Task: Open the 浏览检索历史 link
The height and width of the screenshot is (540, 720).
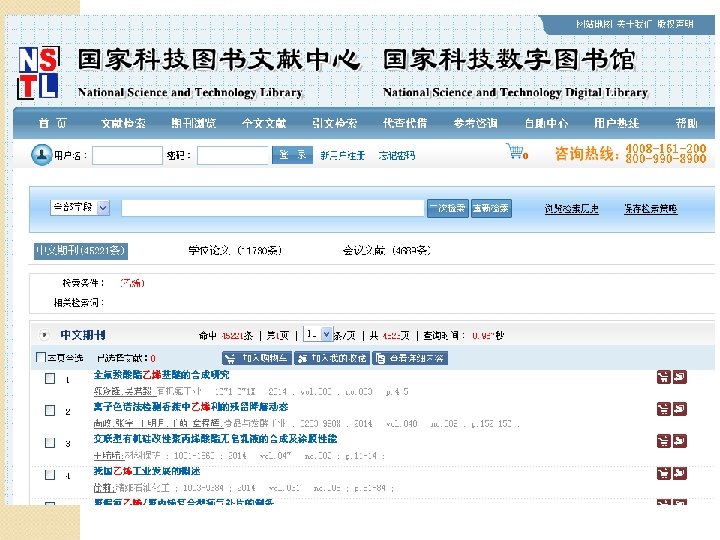Action: pos(571,209)
